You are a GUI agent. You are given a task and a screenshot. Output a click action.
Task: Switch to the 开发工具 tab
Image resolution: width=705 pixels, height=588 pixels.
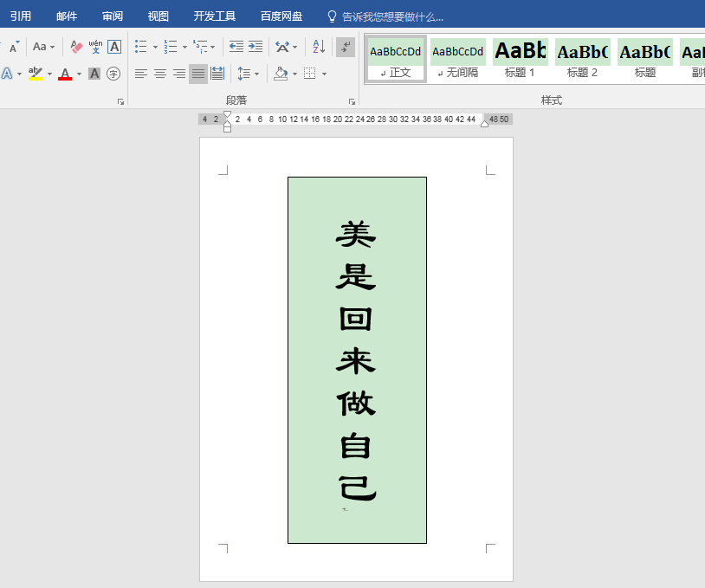[x=215, y=16]
